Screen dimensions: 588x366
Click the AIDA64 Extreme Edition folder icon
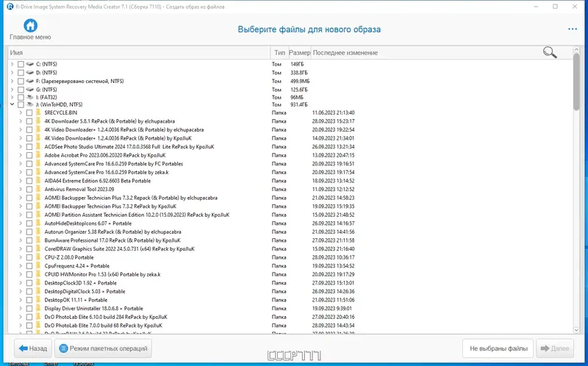pyautogui.click(x=38, y=181)
